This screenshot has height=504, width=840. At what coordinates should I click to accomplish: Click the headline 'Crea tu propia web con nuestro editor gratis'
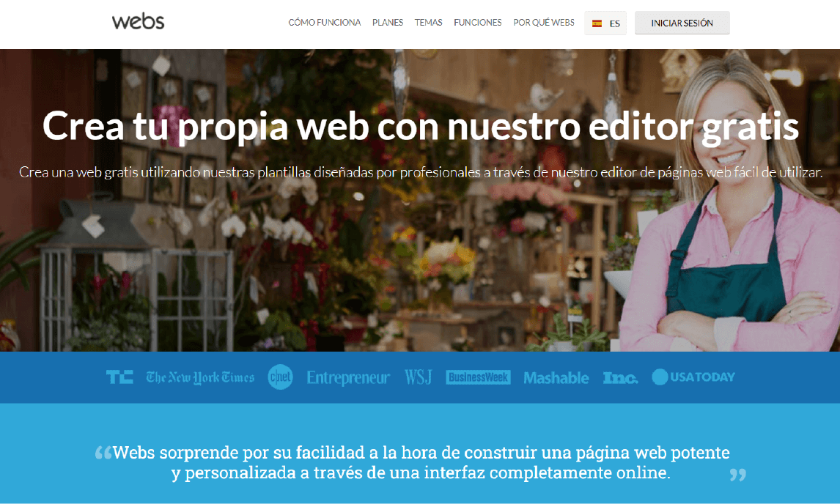click(421, 127)
